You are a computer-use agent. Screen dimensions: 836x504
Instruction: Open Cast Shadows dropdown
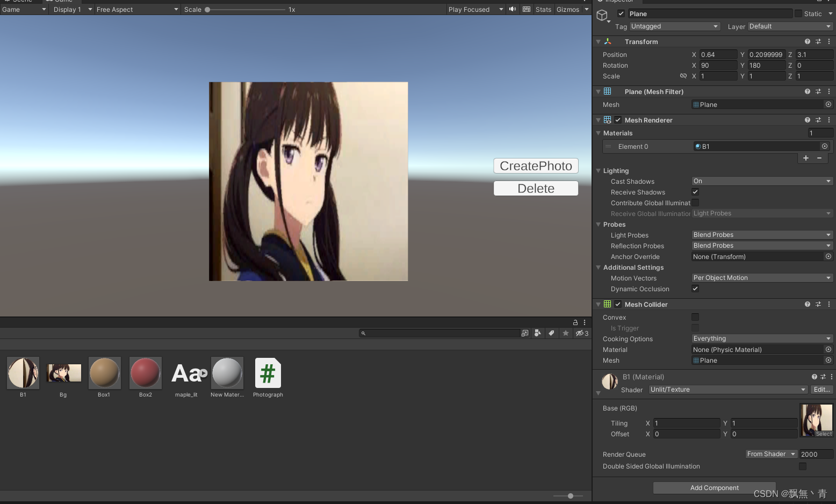[762, 181]
